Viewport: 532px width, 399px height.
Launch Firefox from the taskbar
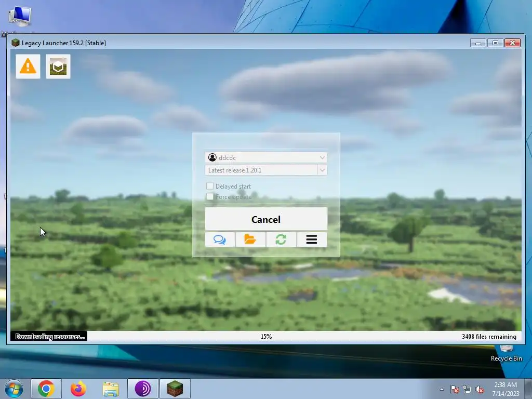pos(78,389)
